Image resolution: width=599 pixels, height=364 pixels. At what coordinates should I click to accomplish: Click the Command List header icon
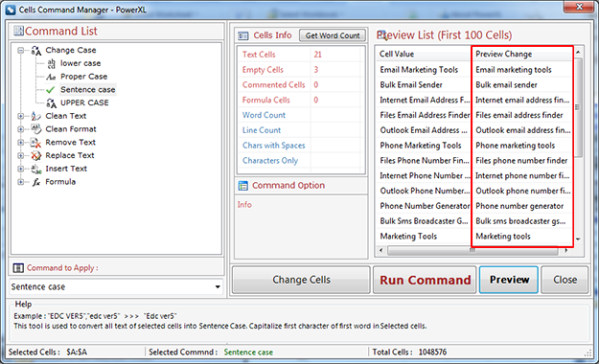pos(18,31)
